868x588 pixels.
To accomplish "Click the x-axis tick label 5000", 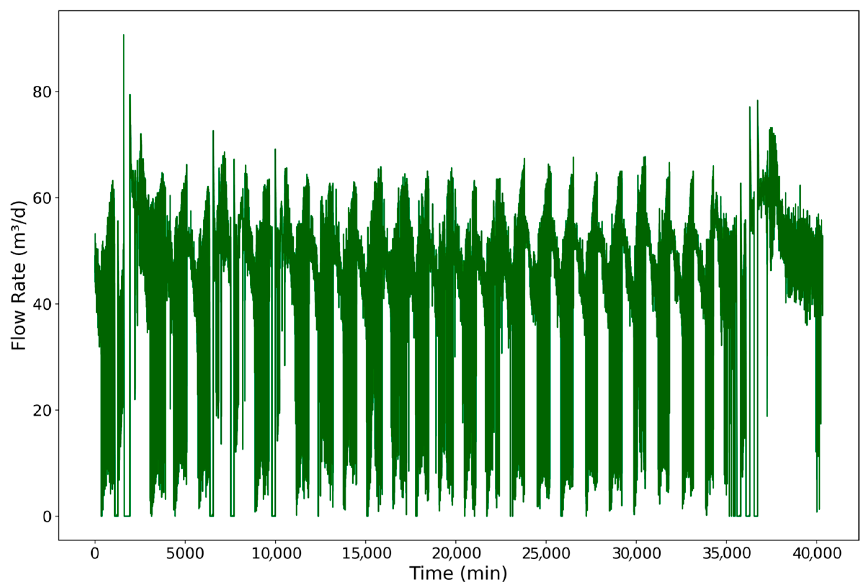I will pos(185,553).
